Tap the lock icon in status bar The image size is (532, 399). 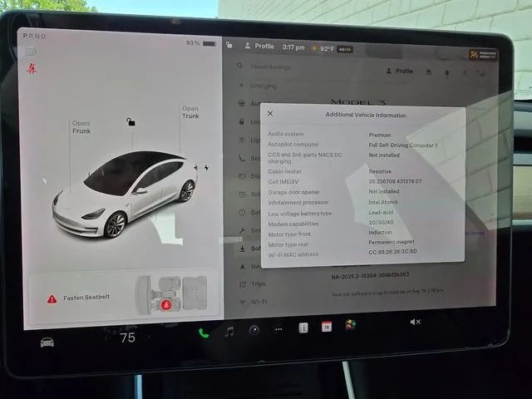[x=229, y=45]
